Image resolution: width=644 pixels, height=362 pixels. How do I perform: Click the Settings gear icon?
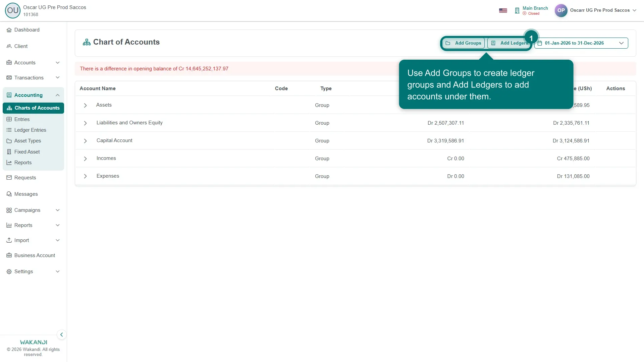[9, 271]
